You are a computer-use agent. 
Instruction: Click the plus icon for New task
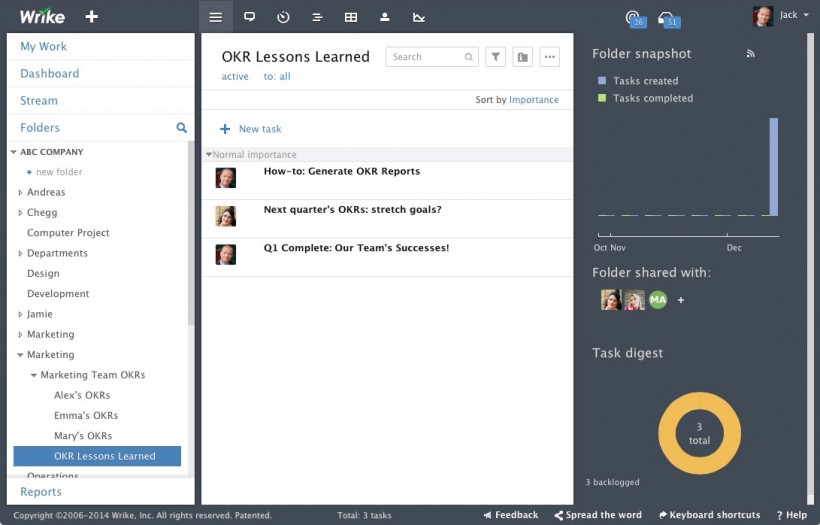225,129
